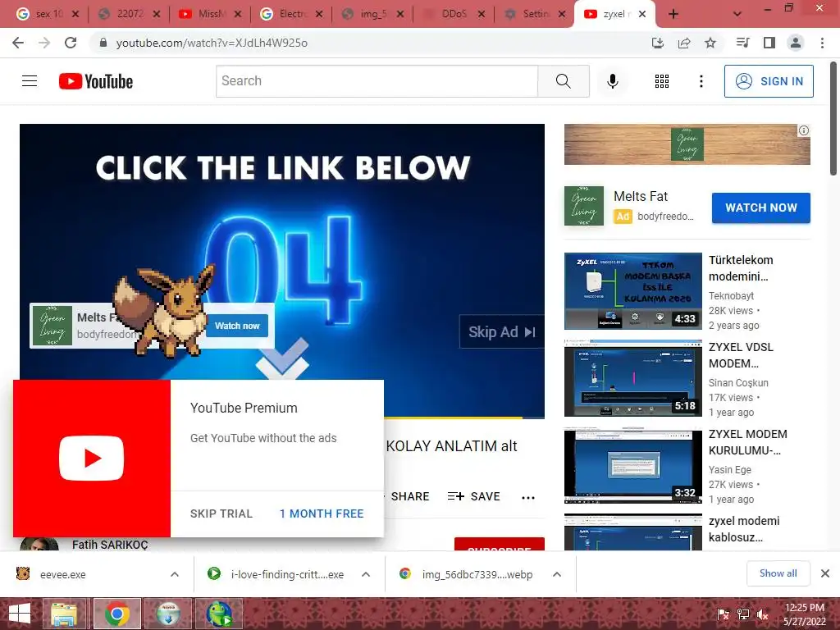This screenshot has height=630, width=840.
Task: Open YouTube settings three-dot menu
Action: click(x=701, y=81)
